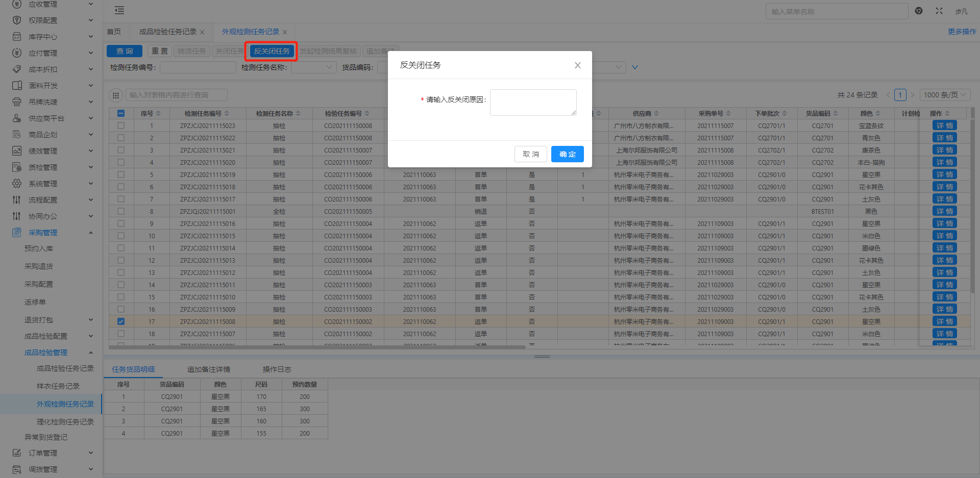The image size is (980, 478).
Task: Click the theme icon beside the search box
Action: pos(919,11)
